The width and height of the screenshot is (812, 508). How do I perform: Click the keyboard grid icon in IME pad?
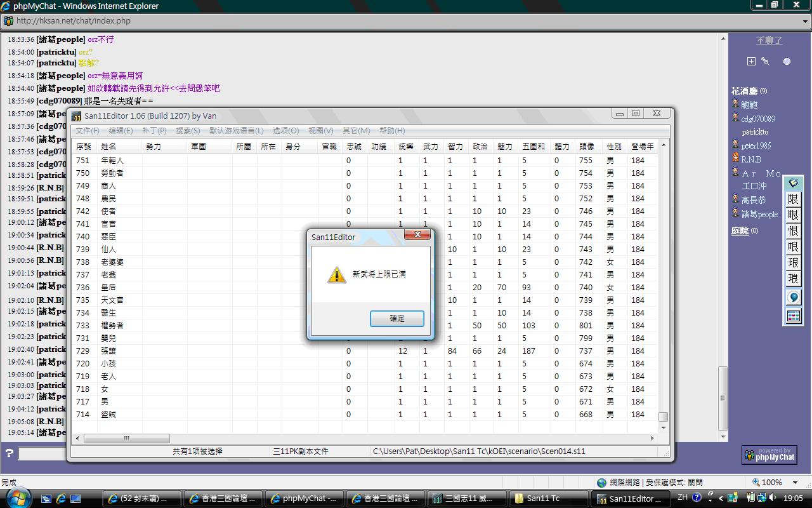pyautogui.click(x=793, y=316)
